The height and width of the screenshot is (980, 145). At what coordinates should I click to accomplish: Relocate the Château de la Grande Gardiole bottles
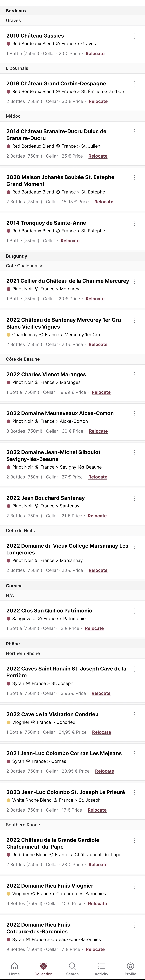98,865
